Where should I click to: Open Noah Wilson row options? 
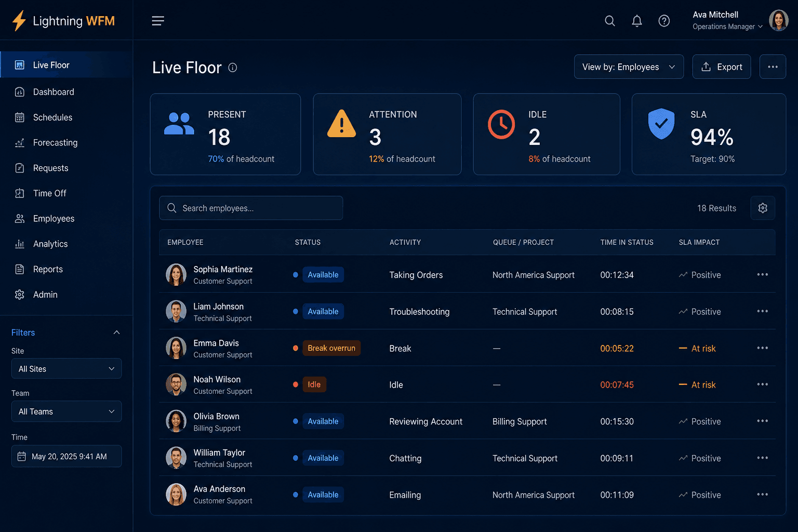pyautogui.click(x=762, y=384)
